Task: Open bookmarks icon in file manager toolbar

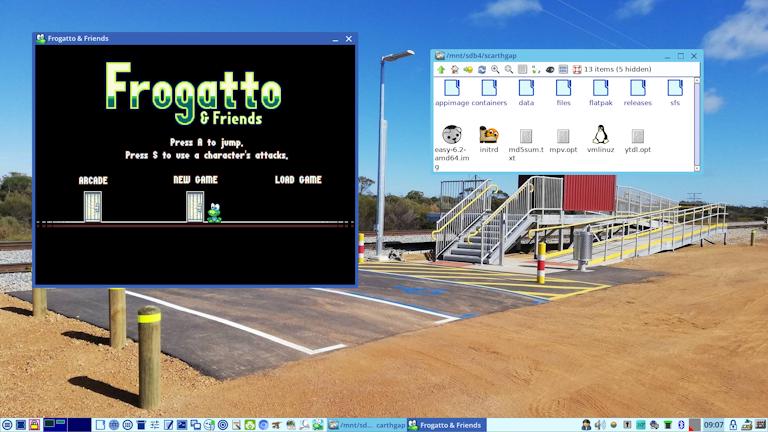Action: coord(468,70)
